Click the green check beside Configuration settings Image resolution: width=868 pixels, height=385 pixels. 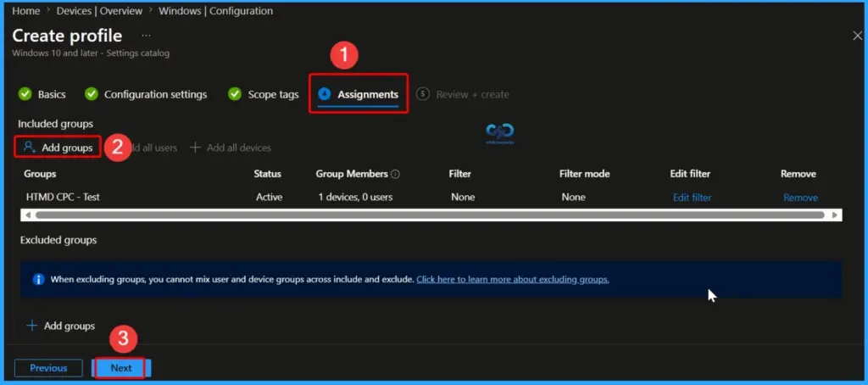(92, 94)
